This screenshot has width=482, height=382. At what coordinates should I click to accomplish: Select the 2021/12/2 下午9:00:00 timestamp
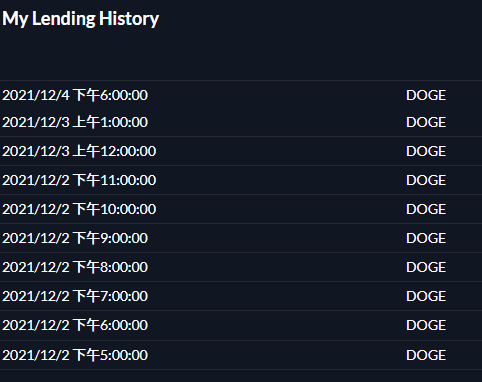(x=75, y=238)
